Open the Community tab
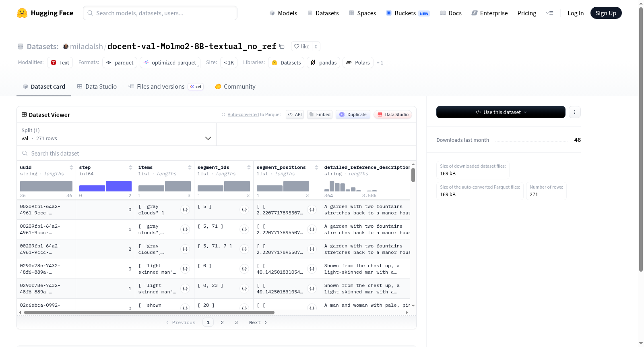 (x=235, y=87)
